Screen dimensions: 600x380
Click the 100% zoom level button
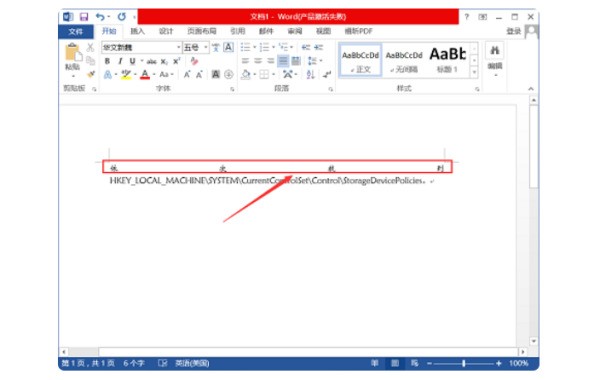pos(518,363)
